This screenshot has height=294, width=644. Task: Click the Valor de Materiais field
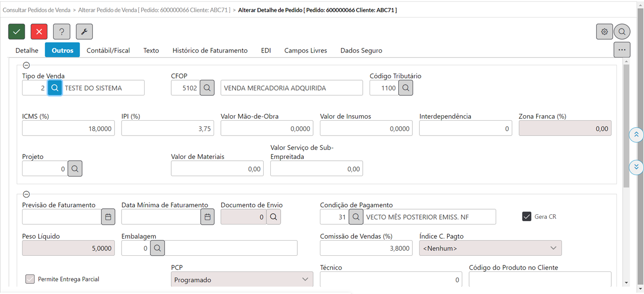click(217, 169)
